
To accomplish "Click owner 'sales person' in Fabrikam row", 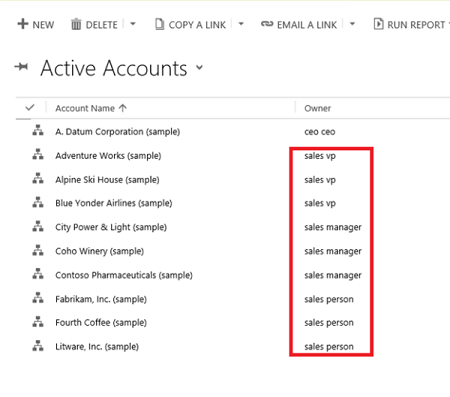I will (x=329, y=299).
